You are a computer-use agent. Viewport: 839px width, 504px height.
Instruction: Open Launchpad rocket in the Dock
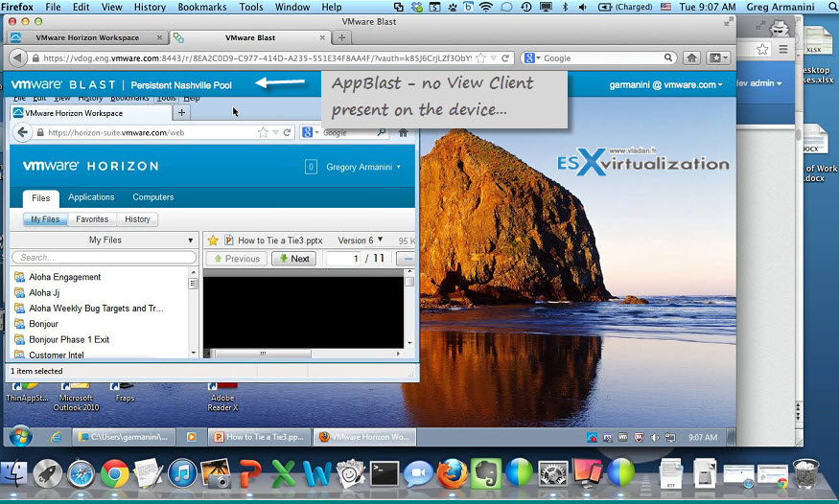click(x=48, y=473)
